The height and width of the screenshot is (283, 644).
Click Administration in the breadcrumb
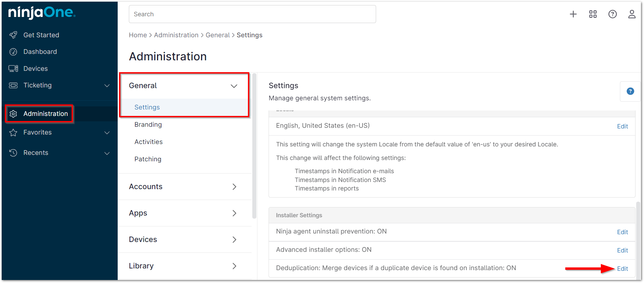coord(176,35)
